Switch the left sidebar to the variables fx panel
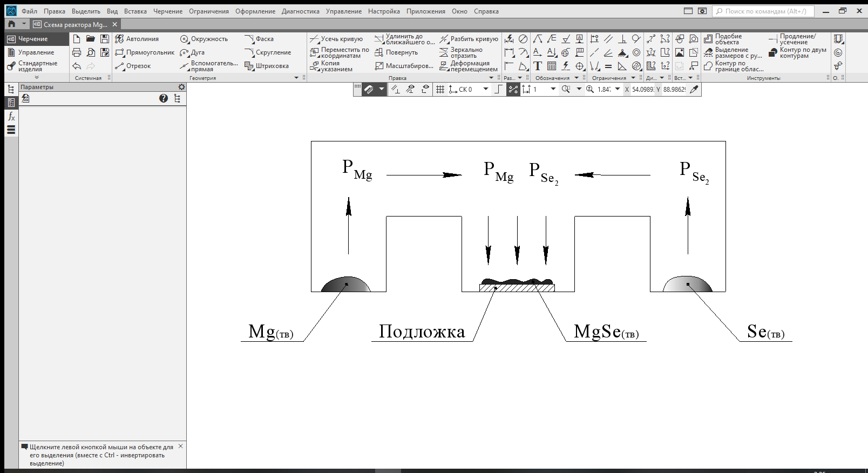Viewport: 868px width, 473px height. pos(11,116)
